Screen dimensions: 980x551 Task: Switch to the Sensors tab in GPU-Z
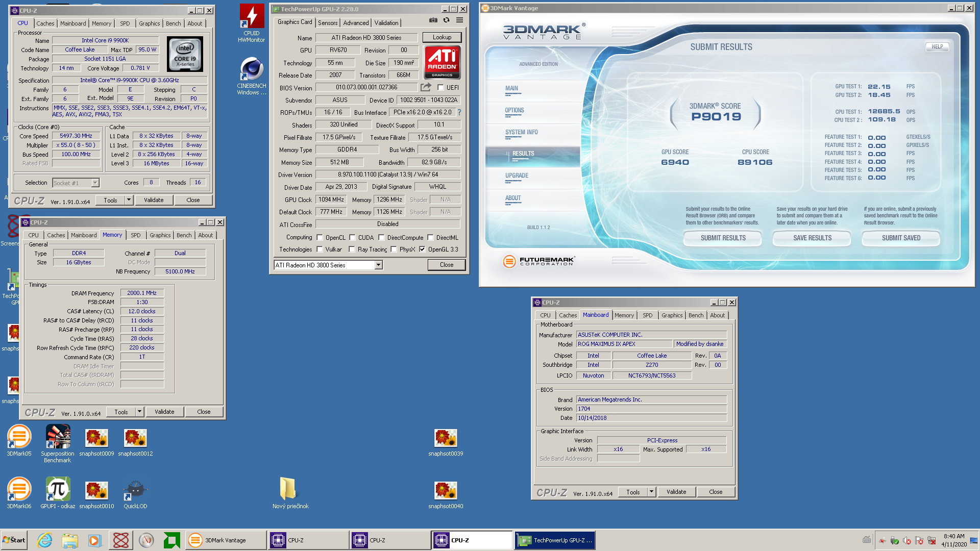328,22
